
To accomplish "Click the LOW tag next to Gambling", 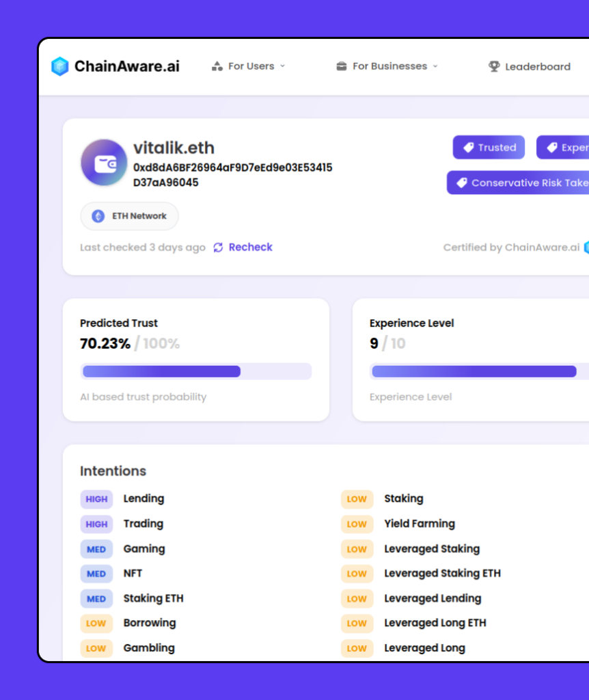I will click(96, 648).
